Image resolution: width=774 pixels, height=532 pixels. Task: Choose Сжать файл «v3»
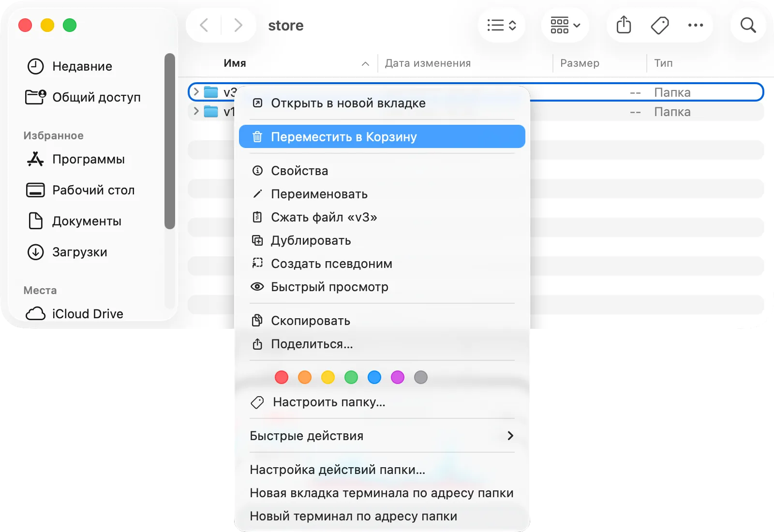[x=382, y=217]
